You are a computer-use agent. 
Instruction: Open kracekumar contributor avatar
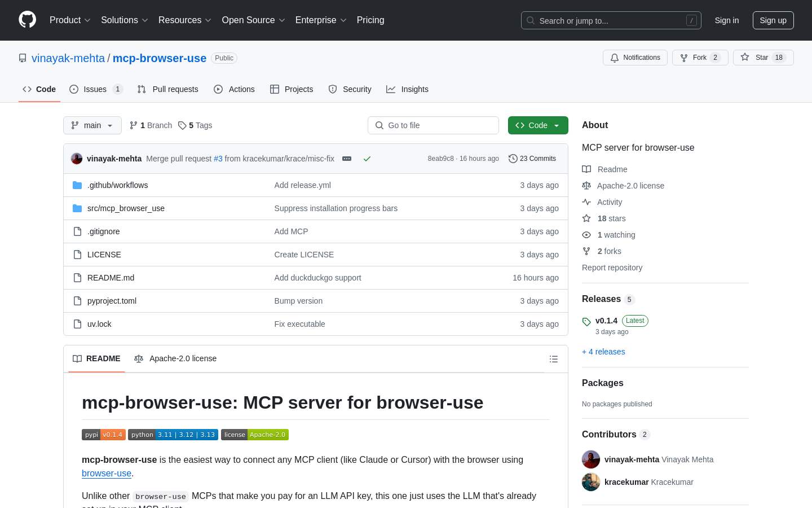(591, 482)
